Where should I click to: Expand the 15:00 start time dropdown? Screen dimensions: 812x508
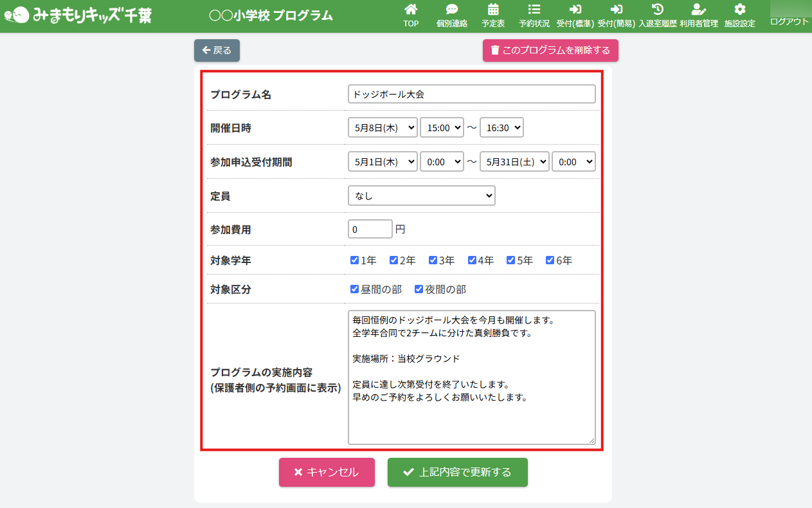coord(442,128)
